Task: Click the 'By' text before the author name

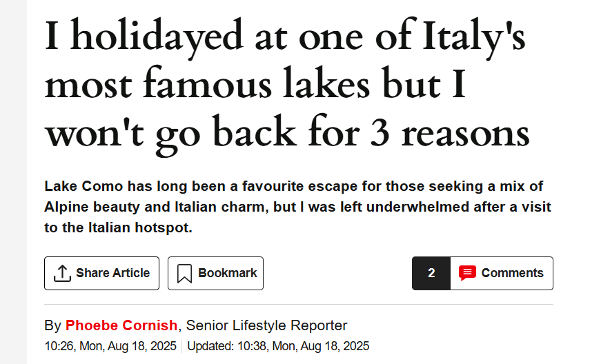Action: click(x=52, y=325)
